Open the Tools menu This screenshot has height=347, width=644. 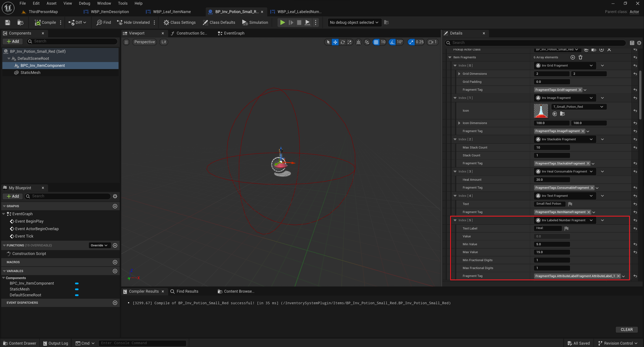click(x=123, y=3)
